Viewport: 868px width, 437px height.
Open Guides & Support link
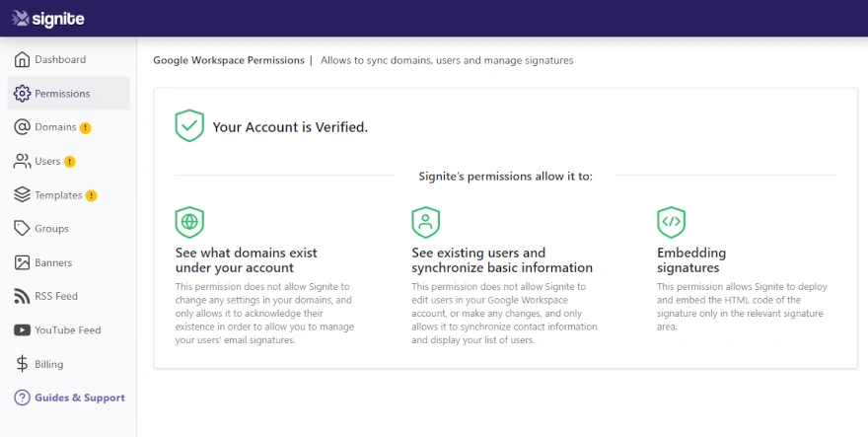69,398
